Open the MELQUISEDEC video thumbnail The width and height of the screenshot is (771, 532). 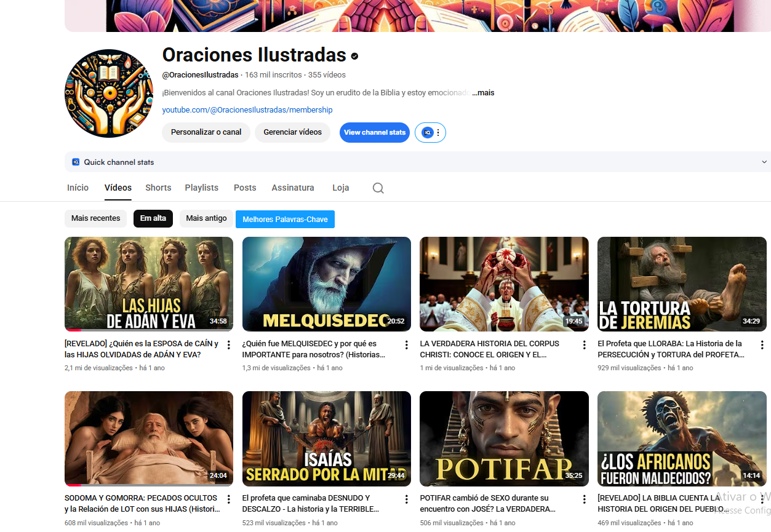[x=327, y=284]
